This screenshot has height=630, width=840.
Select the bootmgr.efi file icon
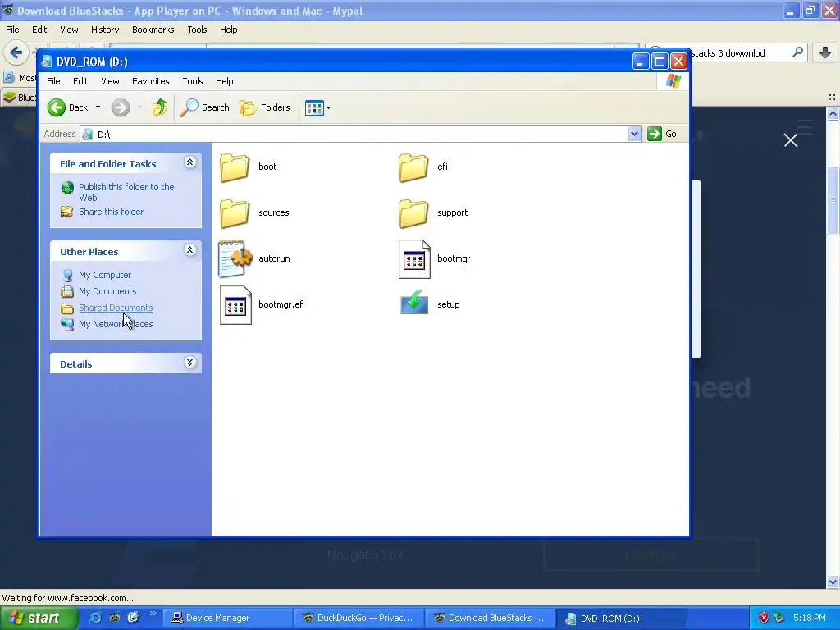tap(235, 305)
